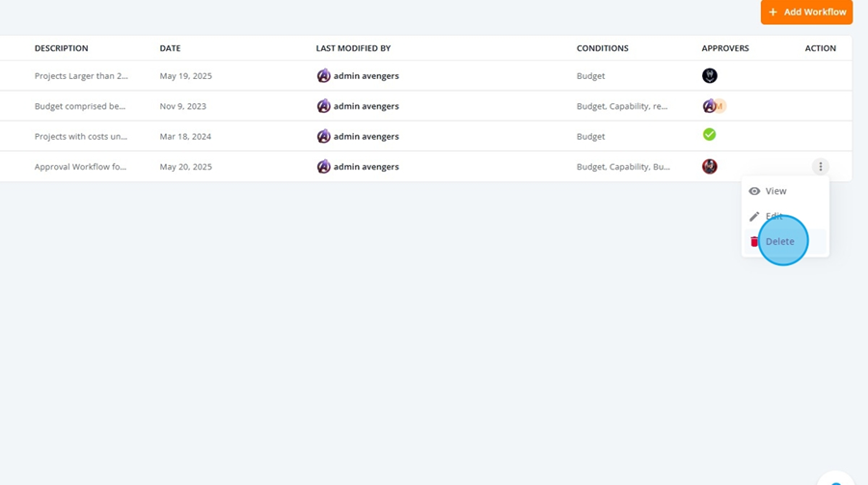Click the 'Projects with costs un...' description
Viewport: 868px width, 485px height.
(81, 136)
